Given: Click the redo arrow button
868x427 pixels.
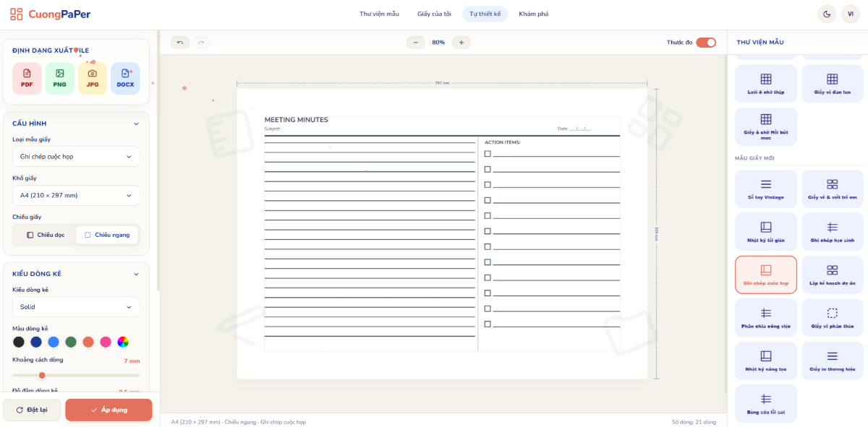Looking at the screenshot, I should pos(201,43).
